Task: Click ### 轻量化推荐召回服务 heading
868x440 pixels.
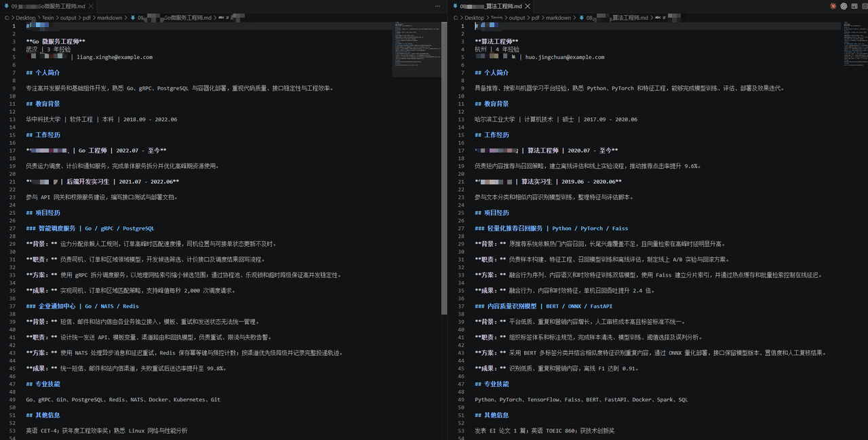Action: (551, 228)
